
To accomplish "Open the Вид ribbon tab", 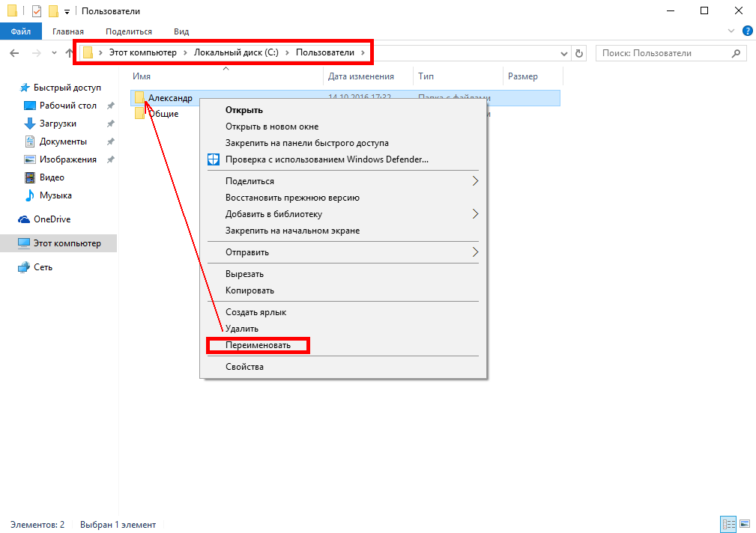I will point(181,31).
